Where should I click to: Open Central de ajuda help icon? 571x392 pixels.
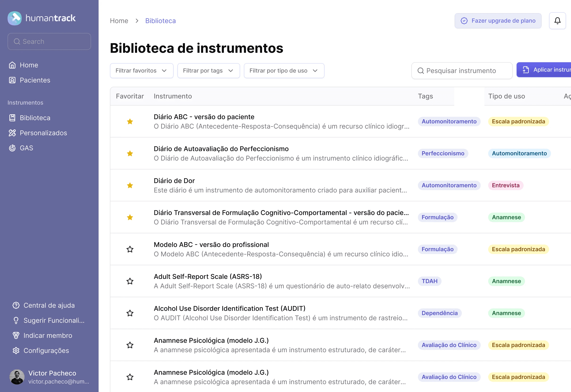pos(16,305)
